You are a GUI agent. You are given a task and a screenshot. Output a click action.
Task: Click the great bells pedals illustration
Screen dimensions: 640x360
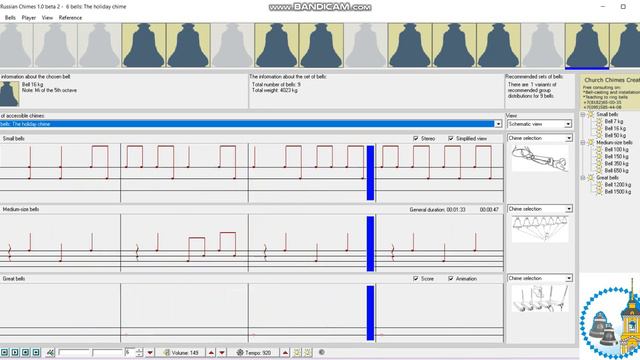pyautogui.click(x=540, y=298)
